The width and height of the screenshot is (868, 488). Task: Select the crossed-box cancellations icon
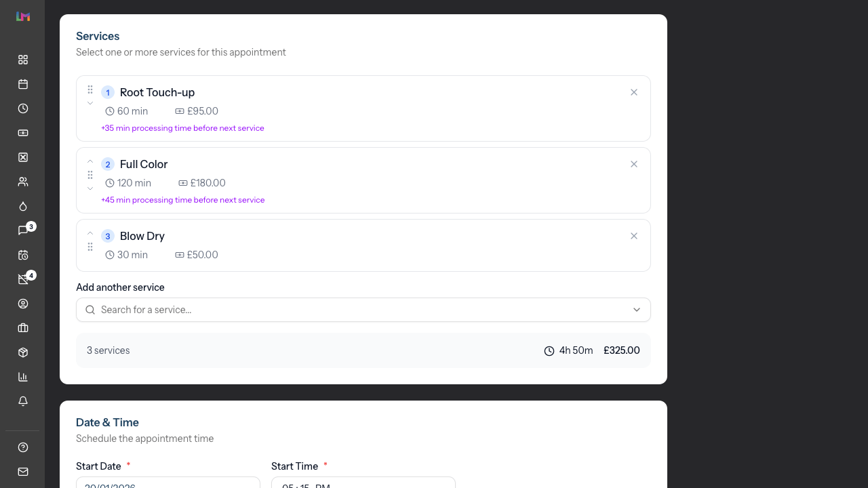[22, 157]
